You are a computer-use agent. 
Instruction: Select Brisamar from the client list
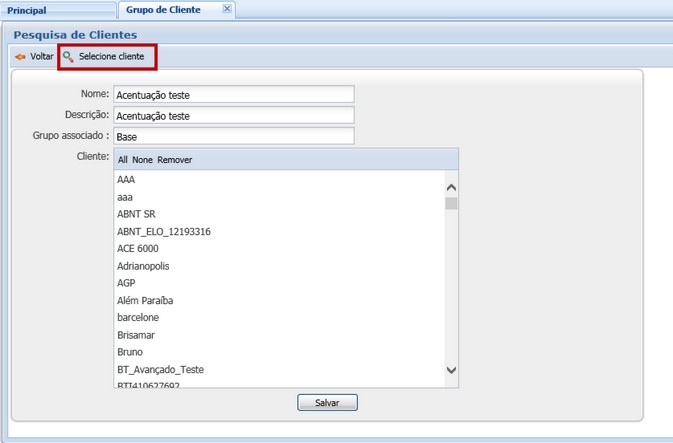tap(136, 335)
